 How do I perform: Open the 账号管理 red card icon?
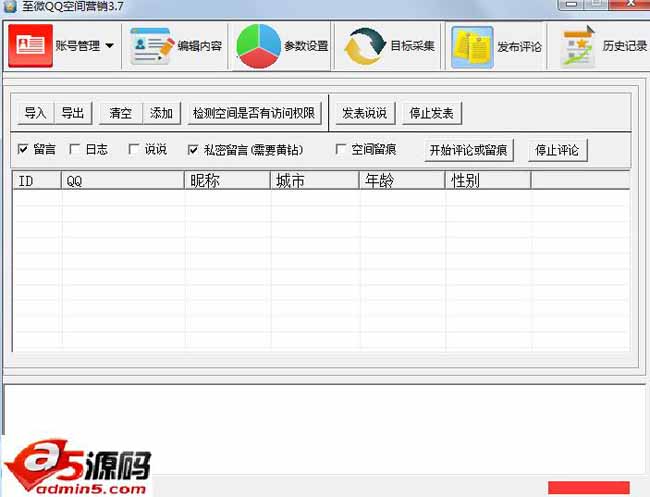tap(30, 46)
